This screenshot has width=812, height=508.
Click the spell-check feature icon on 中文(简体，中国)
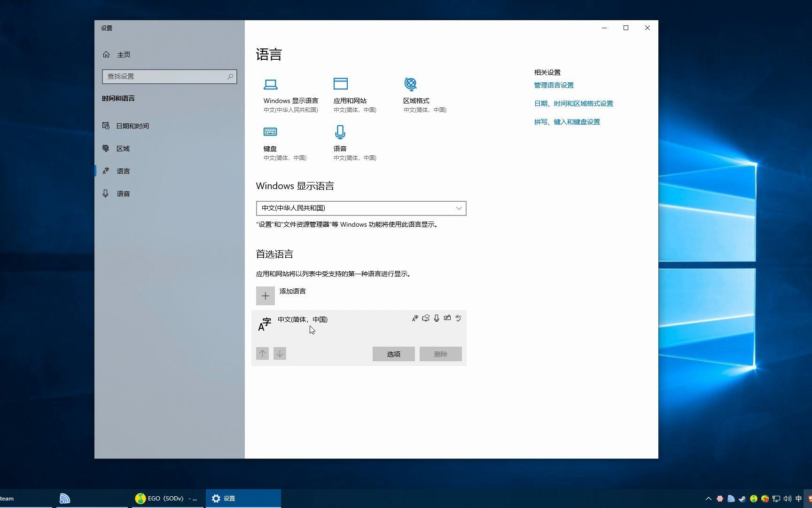(458, 318)
